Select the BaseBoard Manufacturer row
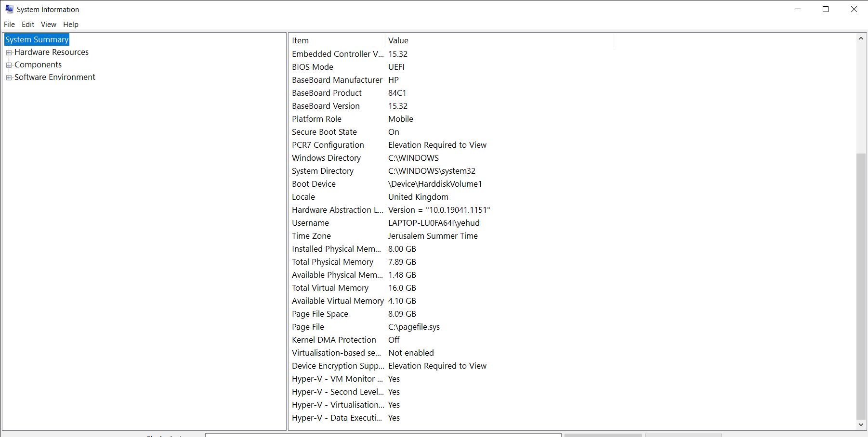 click(x=451, y=80)
